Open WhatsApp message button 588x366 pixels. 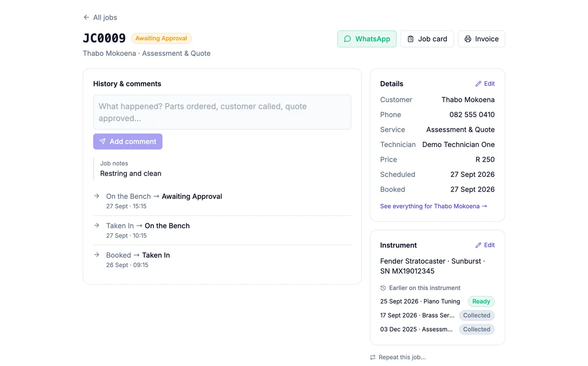coord(367,39)
